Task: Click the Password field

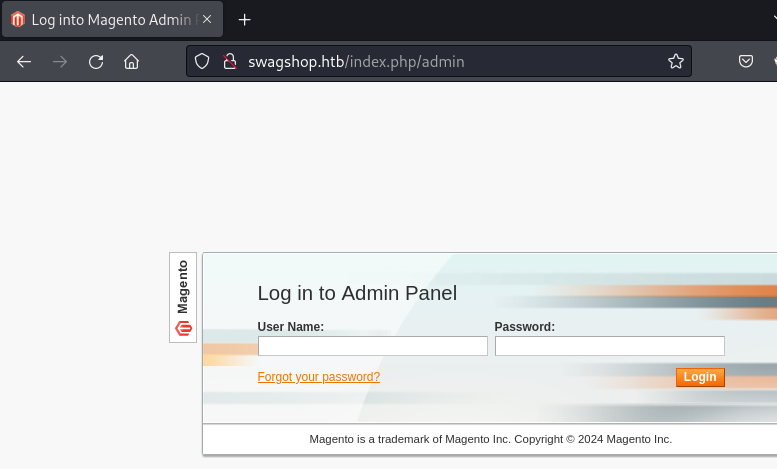Action: (610, 346)
